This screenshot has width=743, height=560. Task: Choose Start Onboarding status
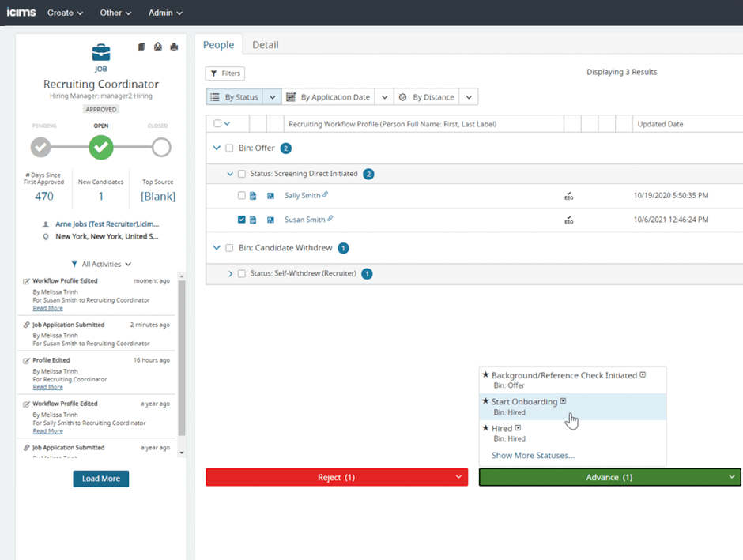(x=572, y=406)
